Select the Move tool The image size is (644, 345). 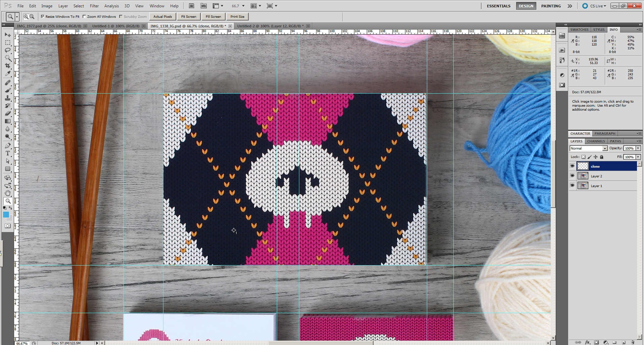8,35
